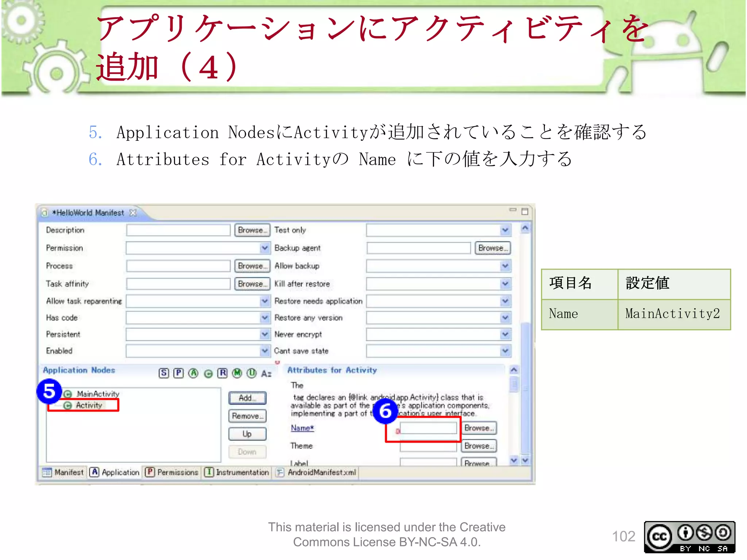Click Browse next to Task affinity
The width and height of the screenshot is (747, 560).
pos(252,284)
